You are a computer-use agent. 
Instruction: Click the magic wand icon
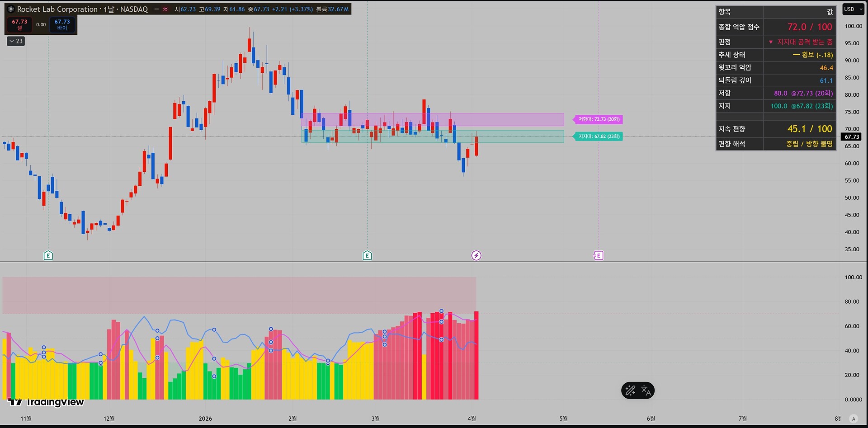point(630,390)
